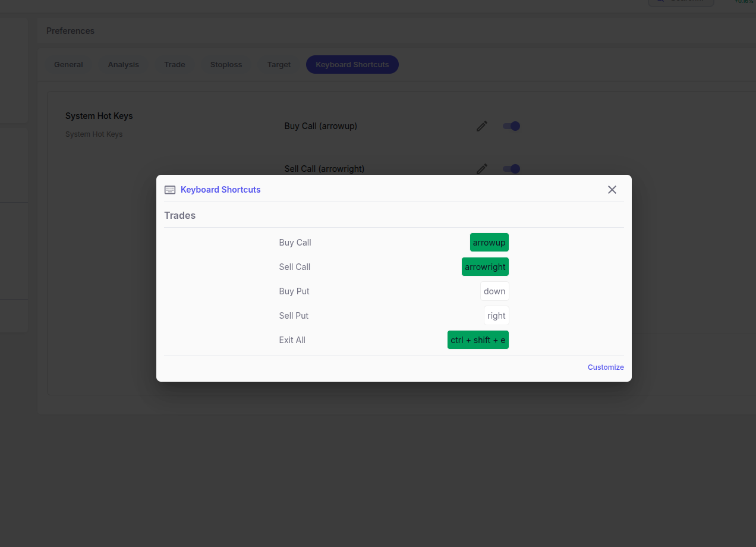Click the arrowright shortcut key badge
756x547 pixels.
485,267
